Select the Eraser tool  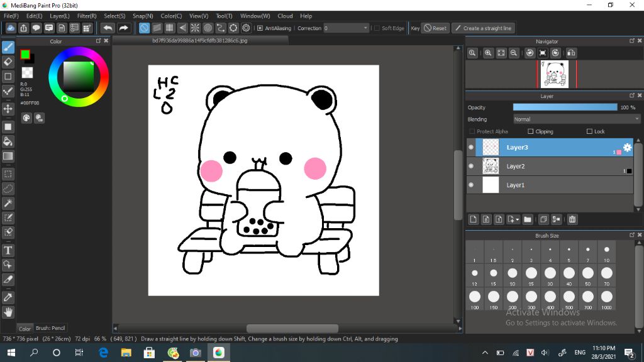coord(8,62)
